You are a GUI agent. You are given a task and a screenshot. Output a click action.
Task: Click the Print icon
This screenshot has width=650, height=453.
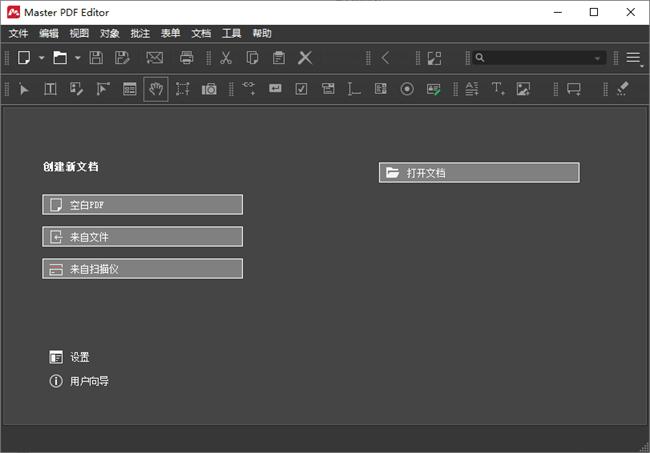coord(187,58)
